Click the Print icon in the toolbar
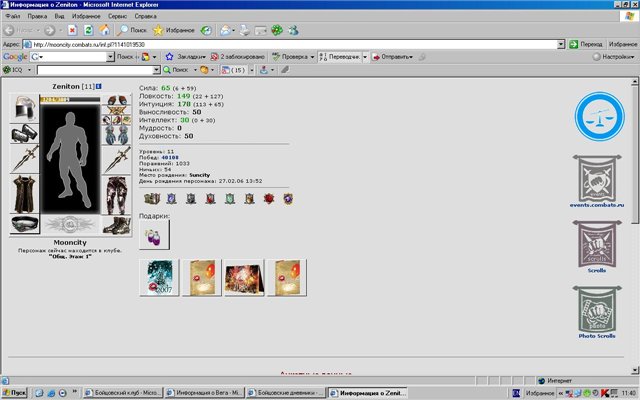 [x=244, y=30]
